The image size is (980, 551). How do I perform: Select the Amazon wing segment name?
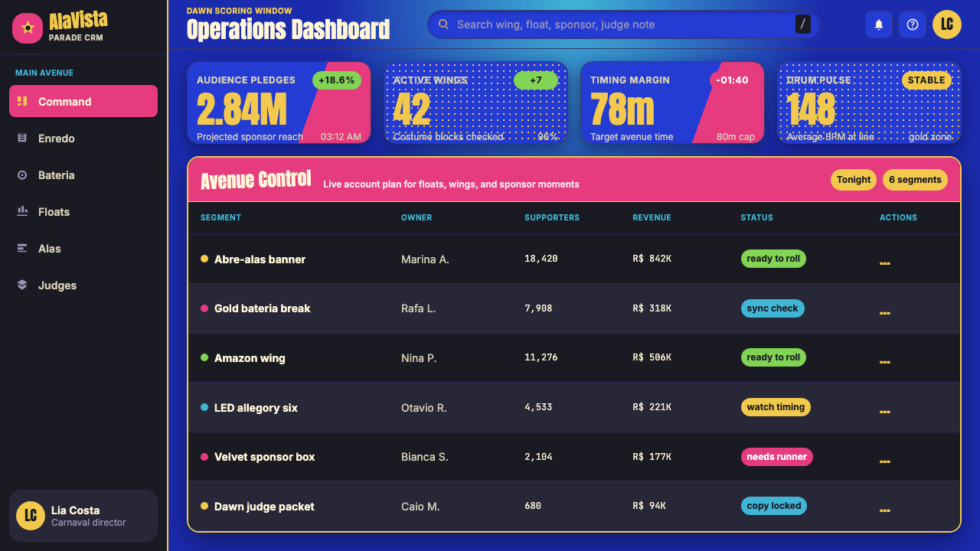(x=250, y=358)
